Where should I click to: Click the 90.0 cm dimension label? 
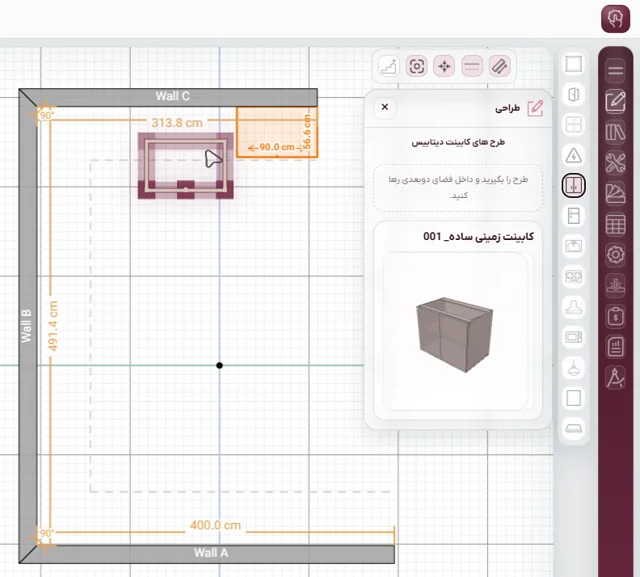tap(277, 147)
